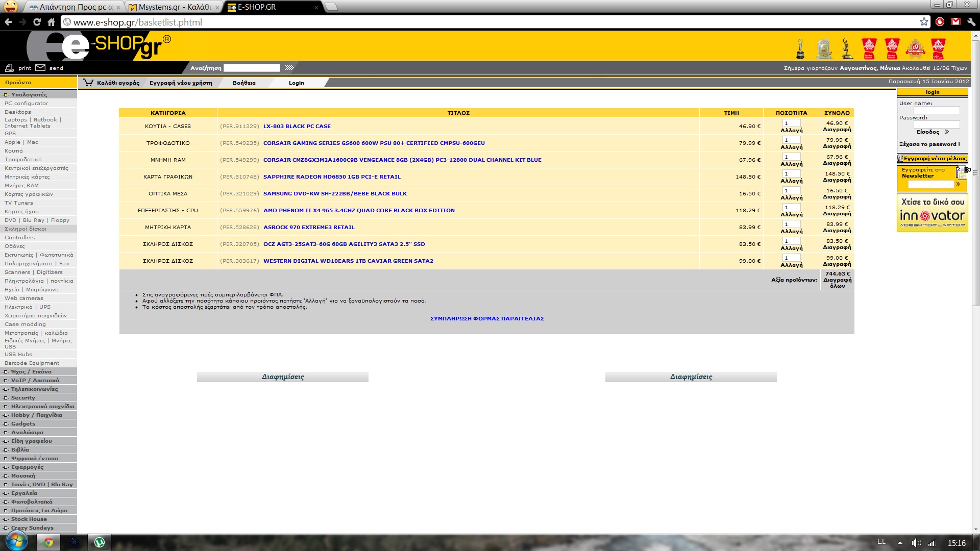Open the Gmail extension icon
Screen dimensions: 980x551
click(955, 22)
